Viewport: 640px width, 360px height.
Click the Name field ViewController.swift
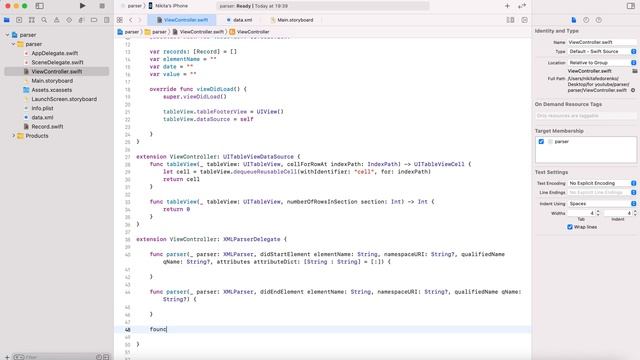(x=602, y=42)
